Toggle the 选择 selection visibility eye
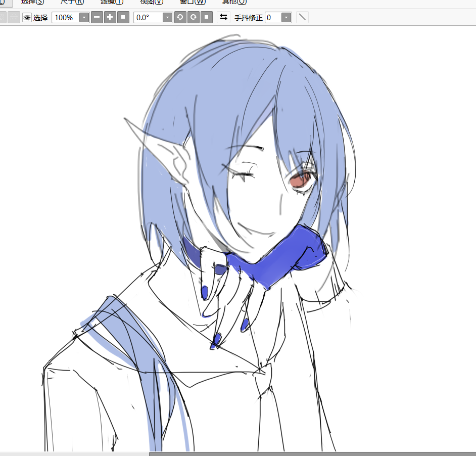This screenshot has height=456, width=476. 27,18
